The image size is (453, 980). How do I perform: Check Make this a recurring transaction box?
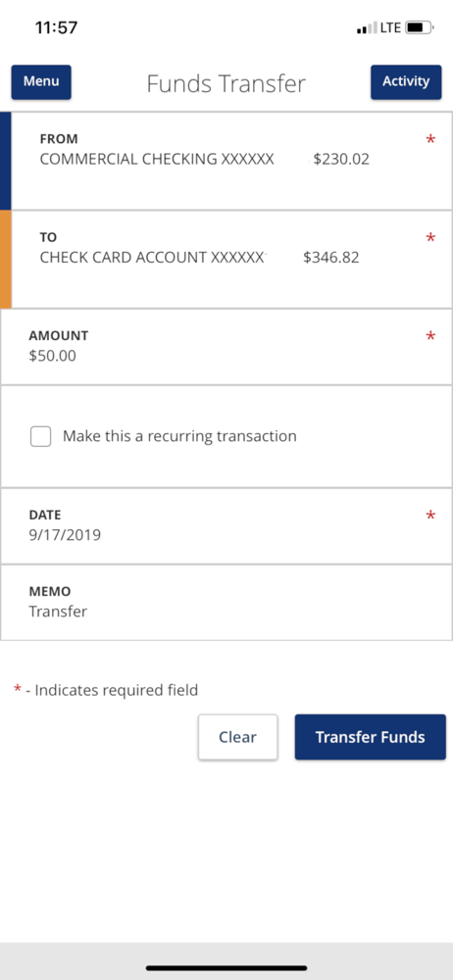click(x=40, y=436)
